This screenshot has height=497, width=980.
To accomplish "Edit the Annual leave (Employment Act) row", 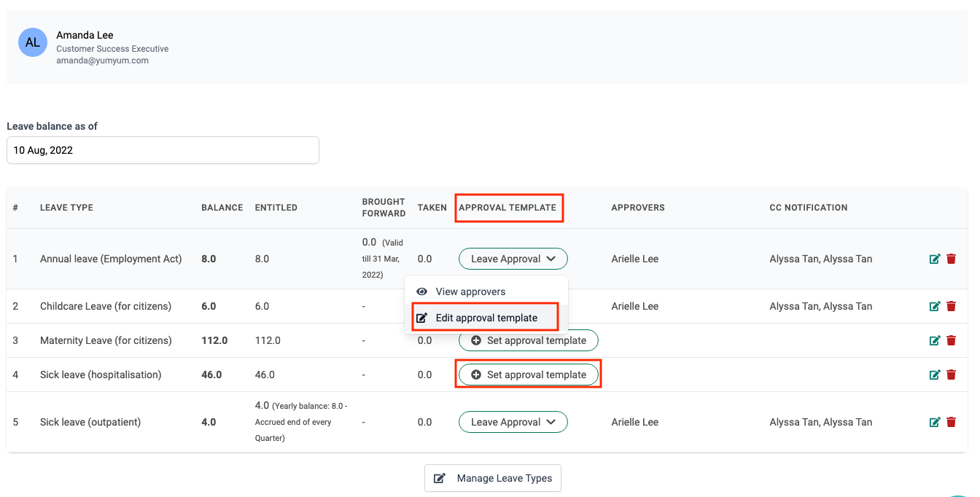I will 935,259.
